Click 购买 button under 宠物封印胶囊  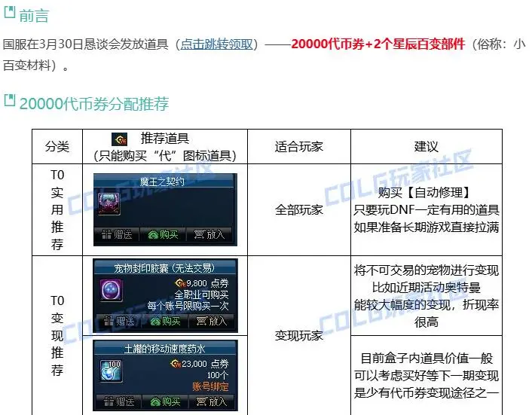click(165, 321)
